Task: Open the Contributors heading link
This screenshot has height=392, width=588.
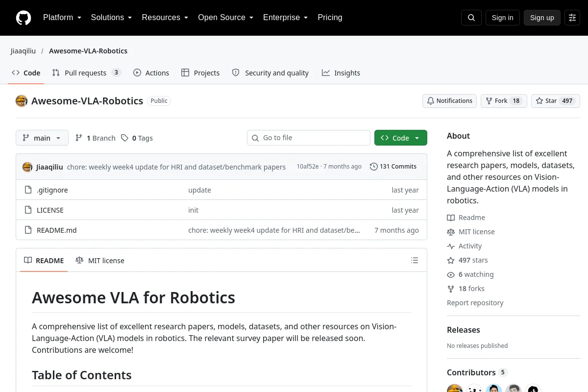Action: [x=477, y=372]
